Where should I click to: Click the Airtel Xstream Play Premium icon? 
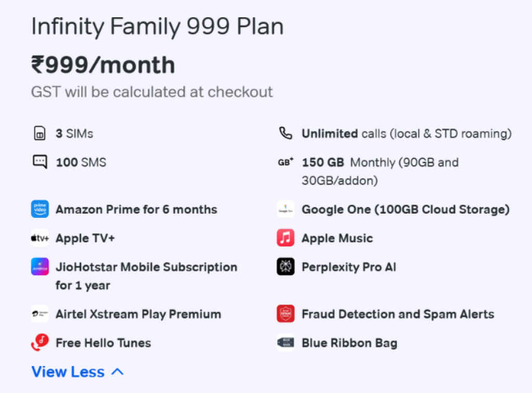[39, 314]
